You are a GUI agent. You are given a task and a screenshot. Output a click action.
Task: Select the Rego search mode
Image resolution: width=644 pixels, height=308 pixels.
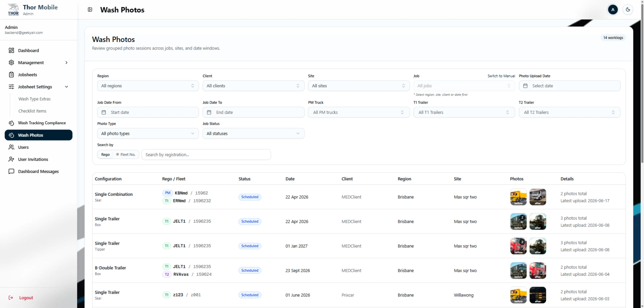[105, 155]
